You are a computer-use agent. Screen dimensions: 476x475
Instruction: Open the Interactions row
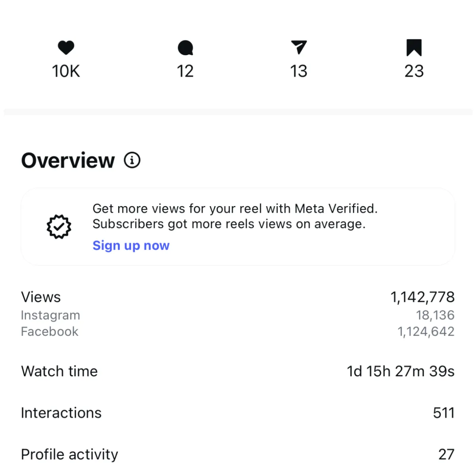pos(61,413)
